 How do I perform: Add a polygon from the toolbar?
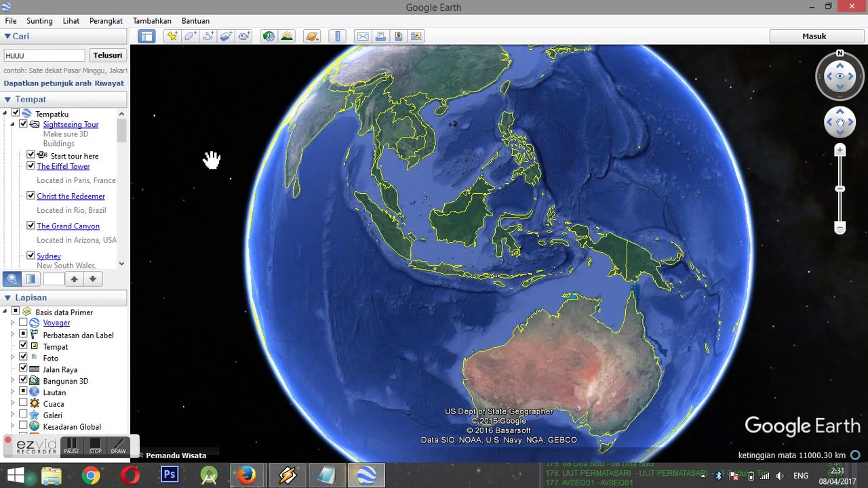(x=191, y=37)
